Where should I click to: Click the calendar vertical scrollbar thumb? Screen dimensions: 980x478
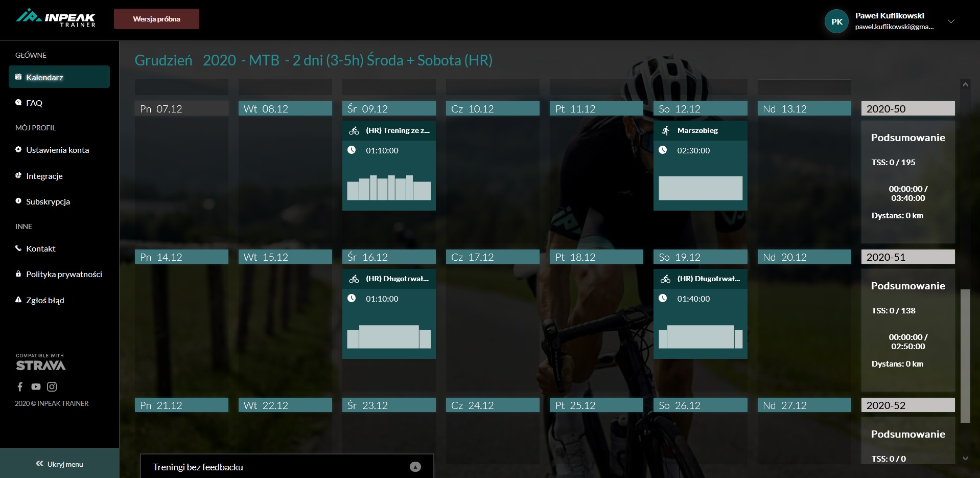point(965,356)
